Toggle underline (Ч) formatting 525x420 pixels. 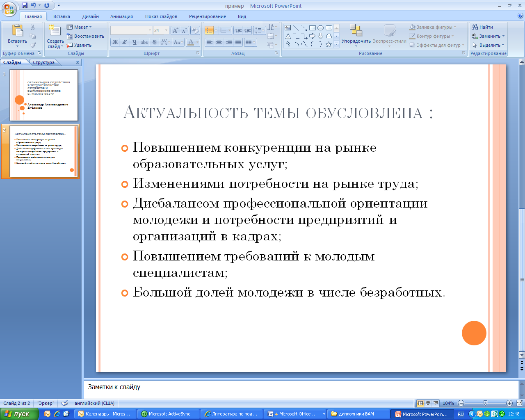(135, 42)
